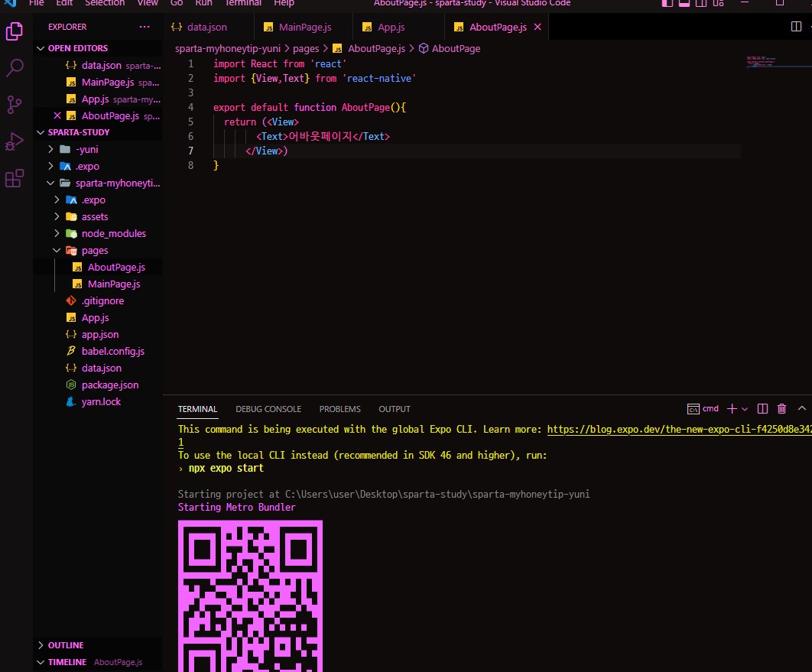Toggle secondary sidebar layout icon
This screenshot has width=812, height=672.
pos(700,3)
